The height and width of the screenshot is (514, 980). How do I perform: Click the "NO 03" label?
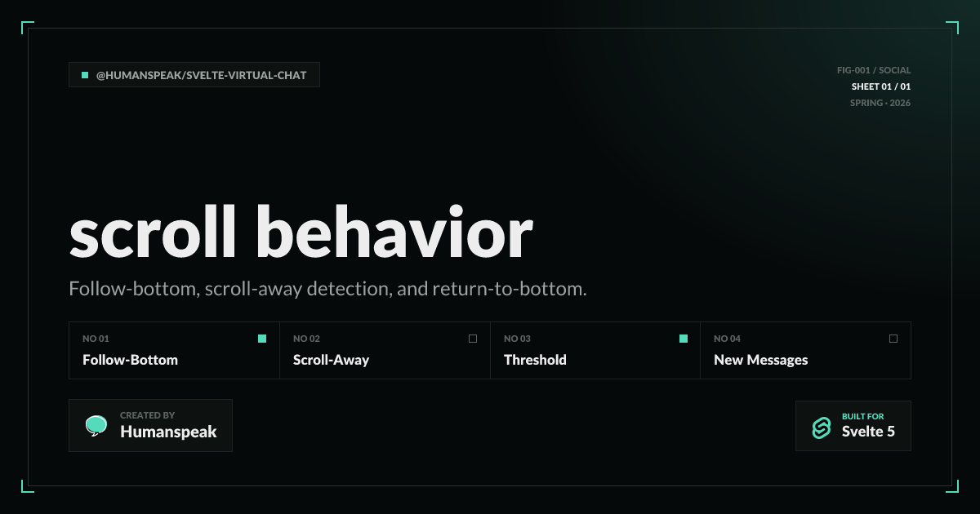[517, 339]
